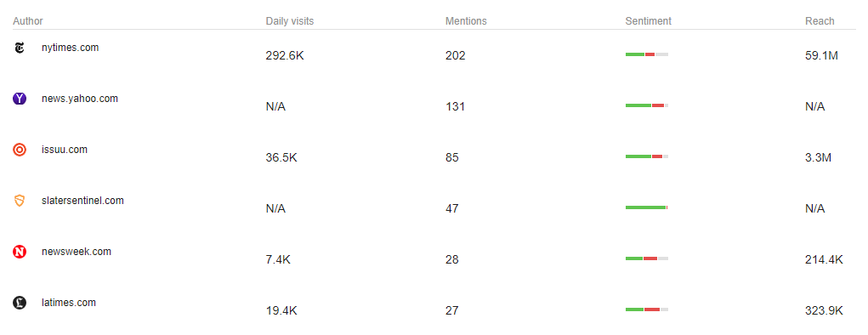Open the news.yahoo.com author link
868x335 pixels.
(x=80, y=99)
